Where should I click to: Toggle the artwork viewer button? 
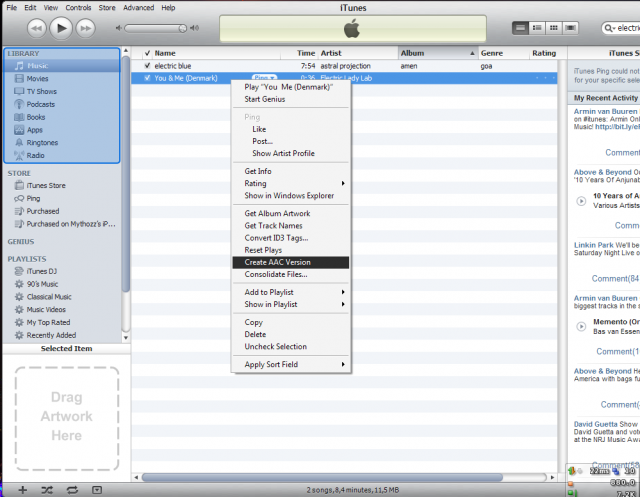[x=97, y=490]
